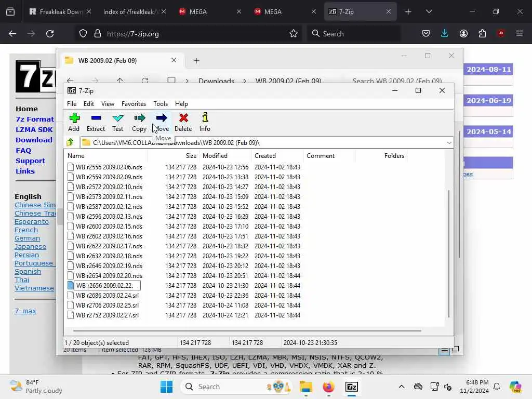The width and height of the screenshot is (532, 399).
Task: Click the Comment column header
Action: [329, 156]
